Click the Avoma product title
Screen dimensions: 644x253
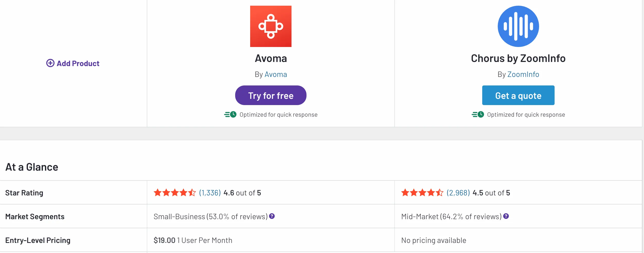pos(271,58)
